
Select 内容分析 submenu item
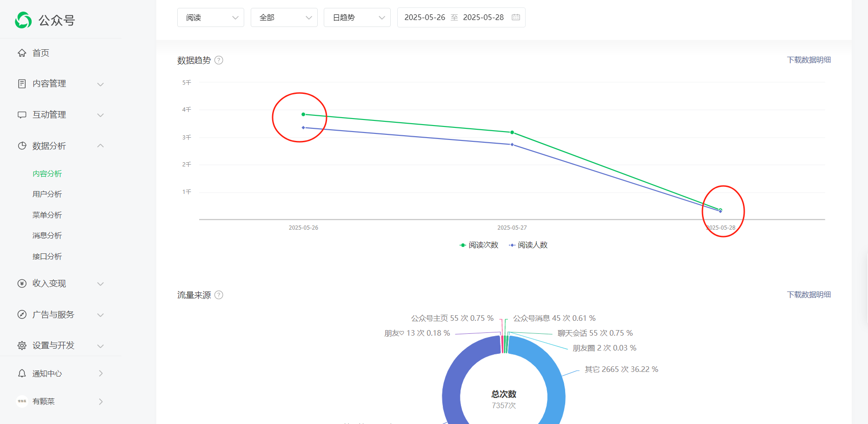click(47, 173)
